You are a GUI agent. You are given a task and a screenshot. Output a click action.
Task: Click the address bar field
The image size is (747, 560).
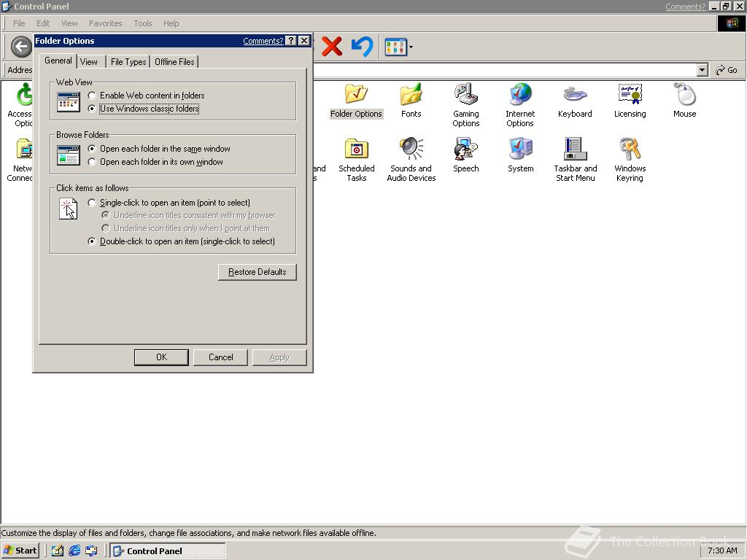click(505, 70)
